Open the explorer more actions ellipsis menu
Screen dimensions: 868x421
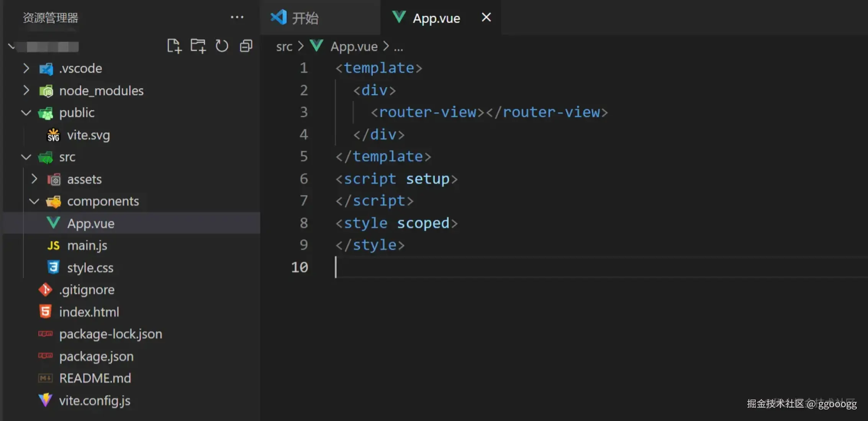point(237,17)
